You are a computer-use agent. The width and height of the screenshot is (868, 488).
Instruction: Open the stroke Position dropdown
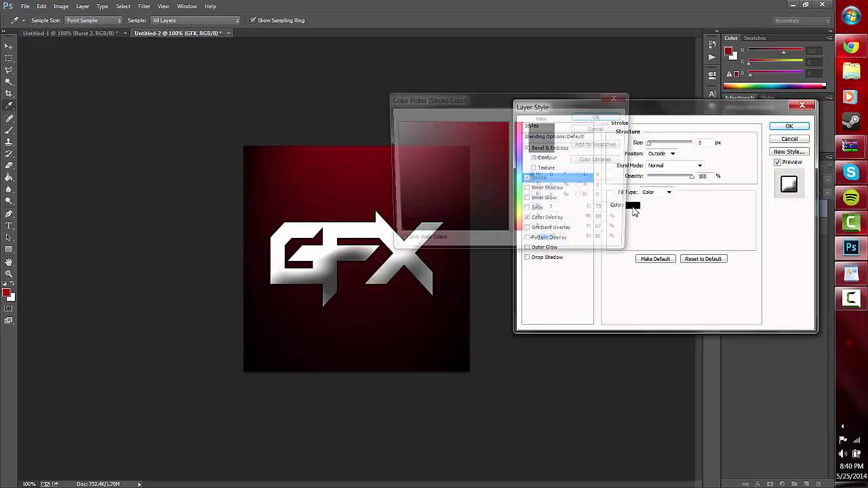click(662, 154)
